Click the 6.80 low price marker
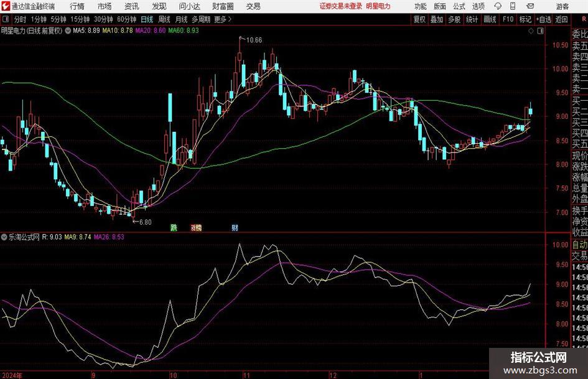The image size is (588, 379). (x=145, y=222)
